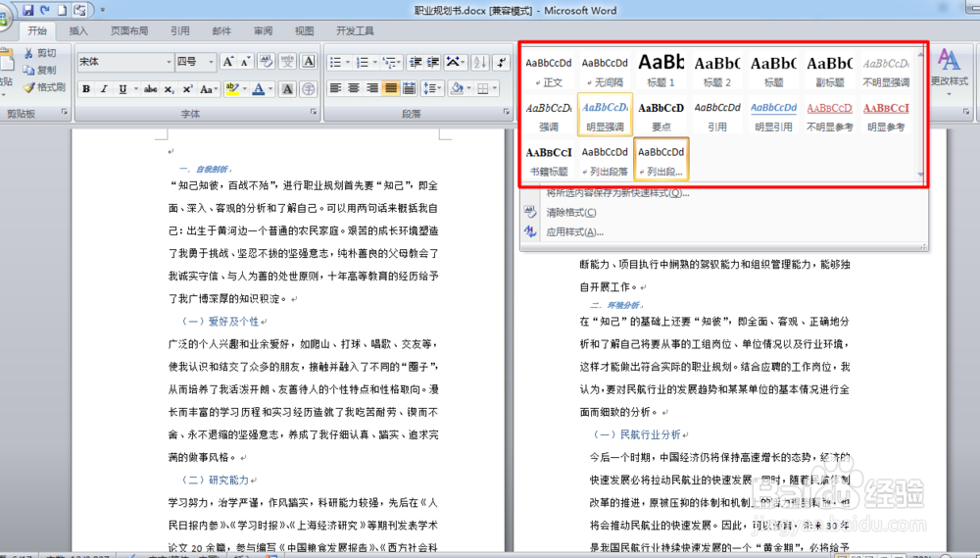Open the 引用 tab
980x558 pixels.
(180, 30)
